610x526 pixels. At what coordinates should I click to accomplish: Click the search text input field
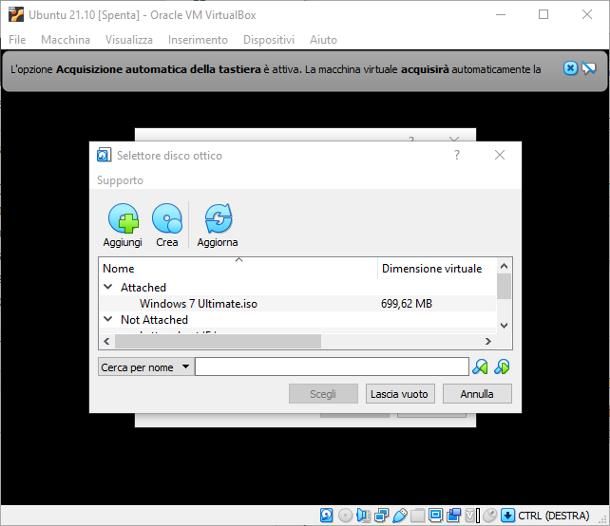point(332,367)
